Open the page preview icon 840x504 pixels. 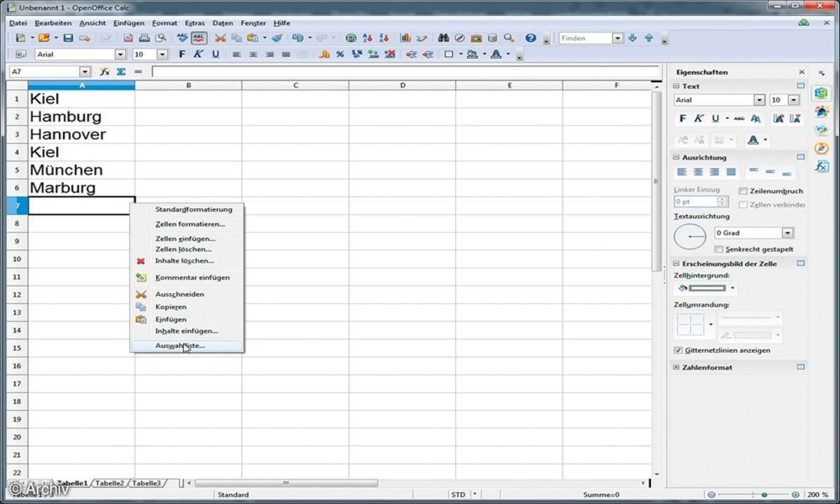click(x=160, y=38)
